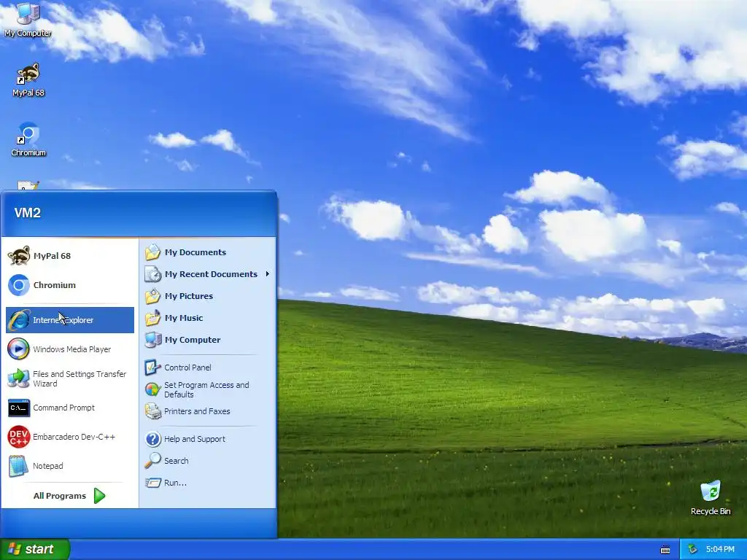Screen dimensions: 747x560
Task: Click the VM2 user name header
Action: coord(27,213)
